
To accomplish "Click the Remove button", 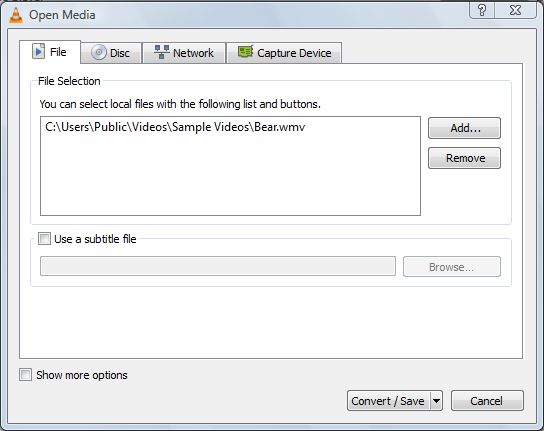I will point(464,158).
